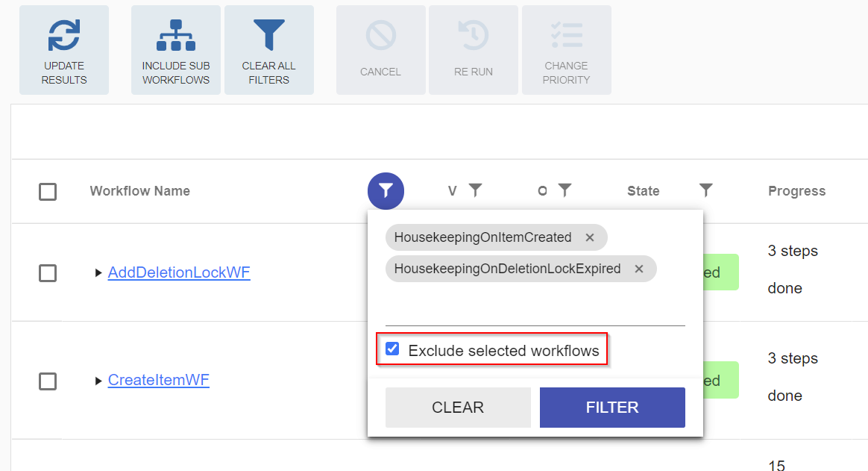Click the Update Results refresh icon
Image resolution: width=868 pixels, height=471 pixels.
point(64,35)
